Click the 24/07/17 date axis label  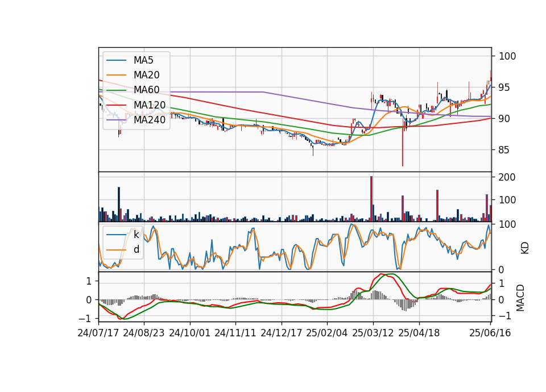click(98, 333)
